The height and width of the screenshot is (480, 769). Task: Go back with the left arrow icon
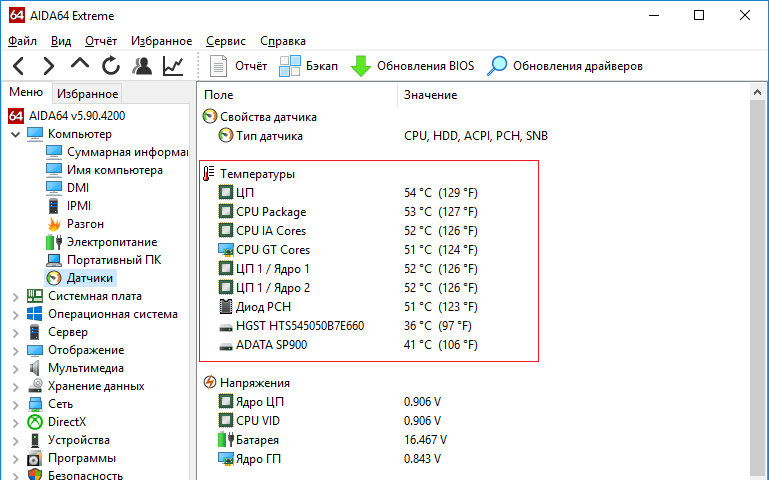point(19,66)
